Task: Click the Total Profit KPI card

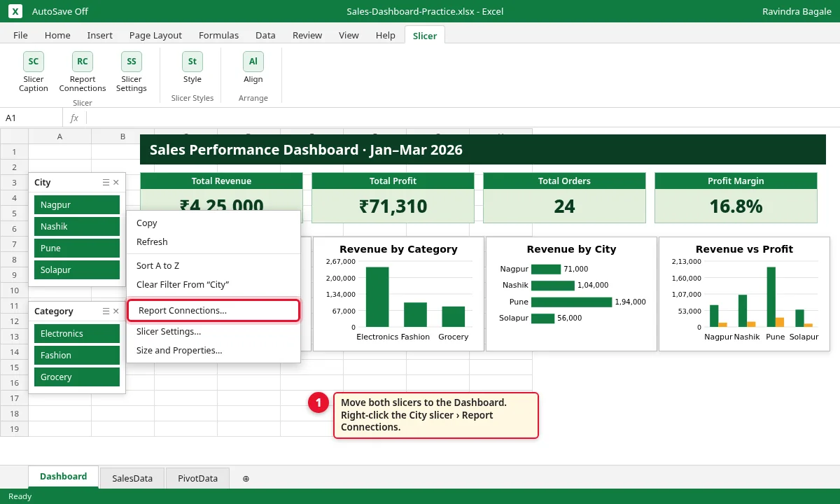Action: [x=393, y=198]
